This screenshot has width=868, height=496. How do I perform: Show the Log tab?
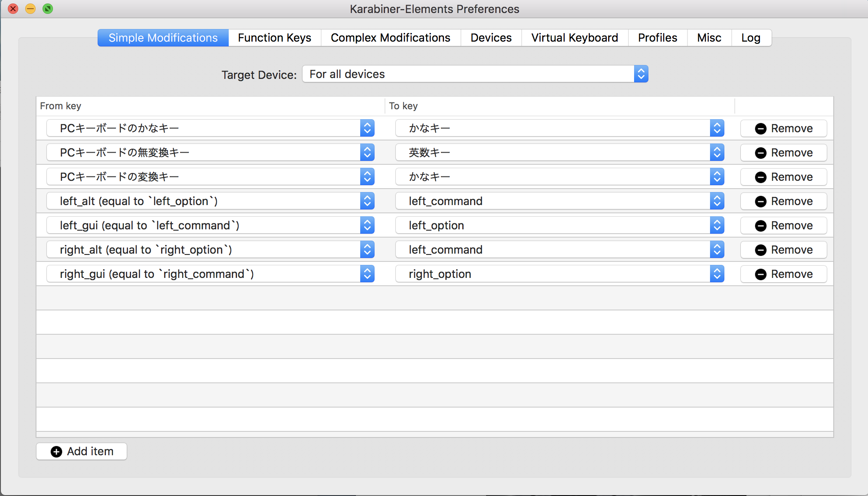751,38
